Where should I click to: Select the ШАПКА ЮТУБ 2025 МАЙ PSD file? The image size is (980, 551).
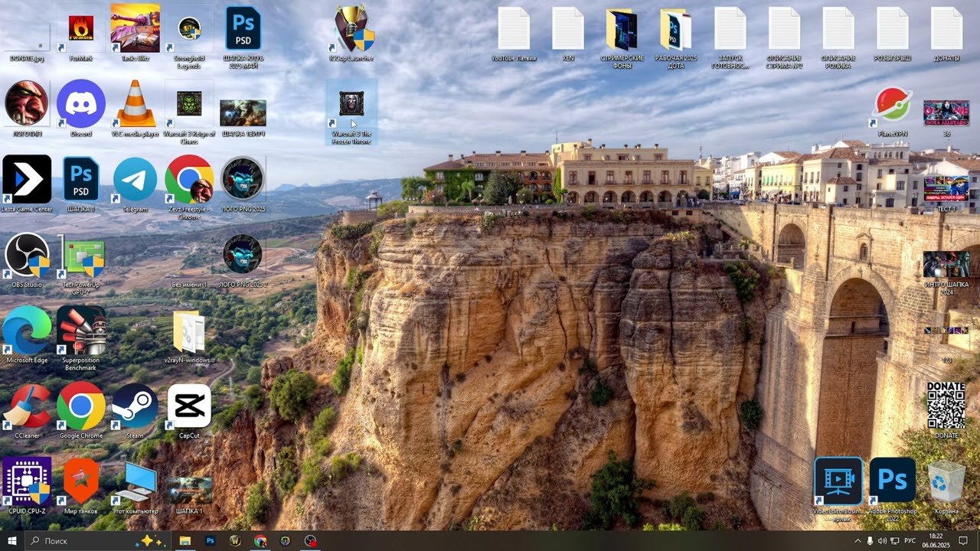pos(243,38)
